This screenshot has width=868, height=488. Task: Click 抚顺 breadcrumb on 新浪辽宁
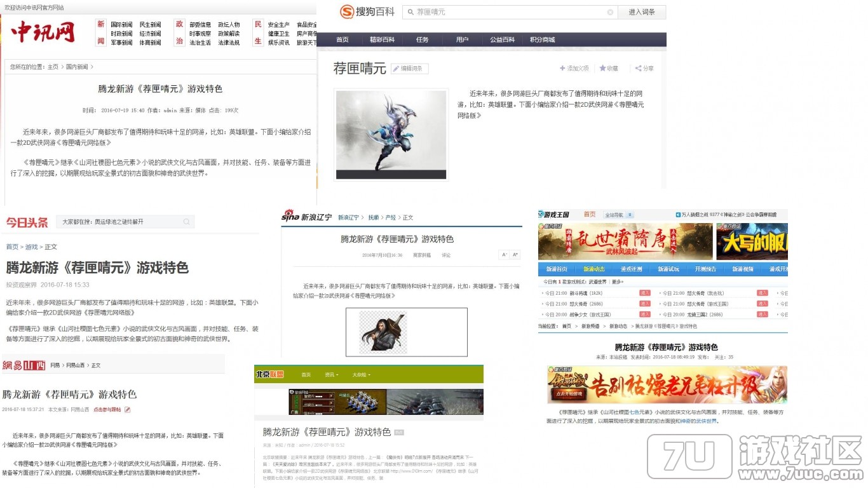(x=374, y=217)
